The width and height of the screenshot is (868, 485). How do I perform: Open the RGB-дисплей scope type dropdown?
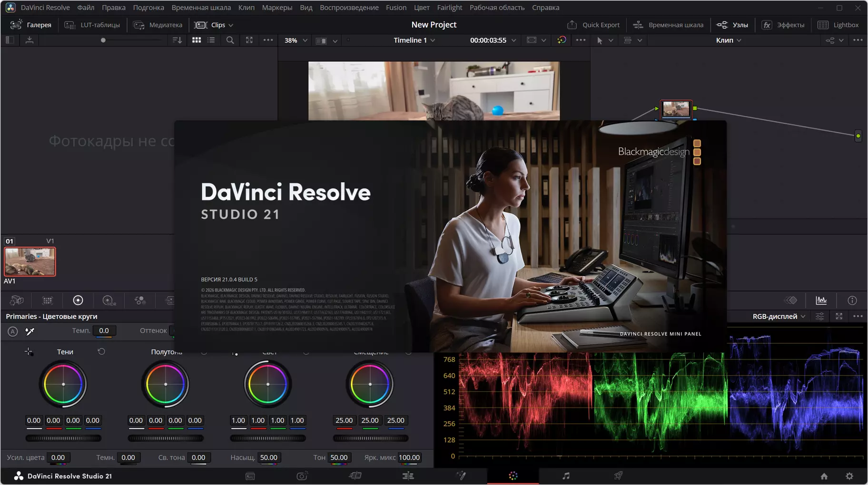pos(779,316)
